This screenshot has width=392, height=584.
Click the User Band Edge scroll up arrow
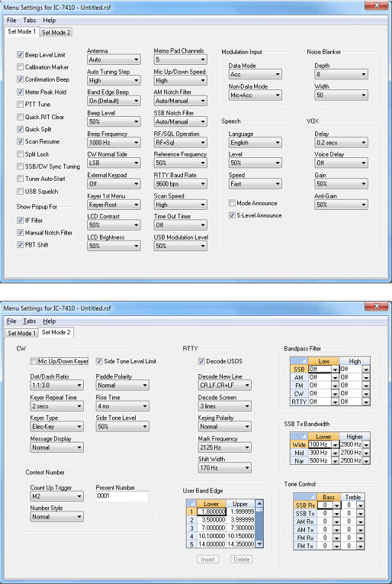pyautogui.click(x=259, y=504)
